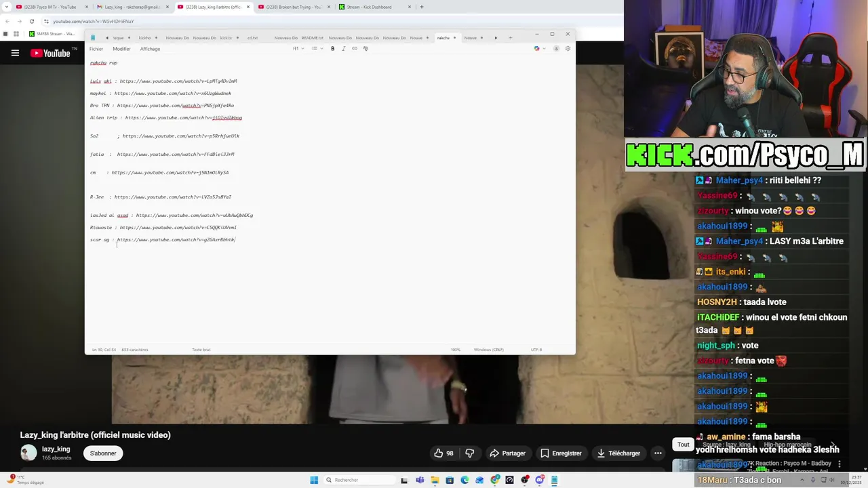Viewport: 868px width, 488px height.
Task: Click the Notepad account profile icon
Action: coord(556,49)
